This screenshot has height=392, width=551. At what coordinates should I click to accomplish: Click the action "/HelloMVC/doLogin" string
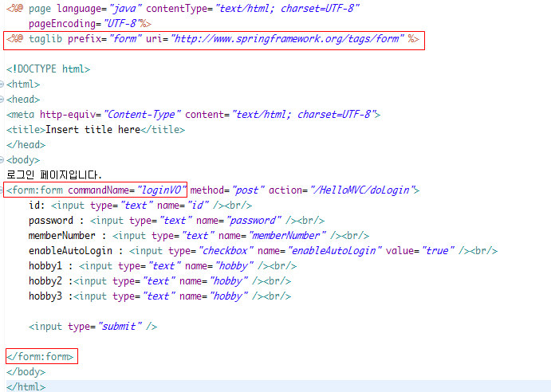pyautogui.click(x=361, y=190)
